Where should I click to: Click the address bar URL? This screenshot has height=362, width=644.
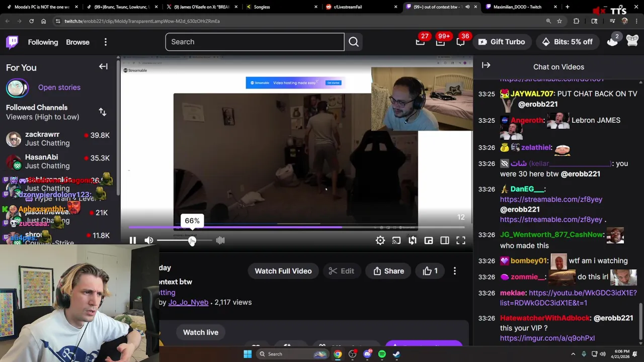click(142, 21)
